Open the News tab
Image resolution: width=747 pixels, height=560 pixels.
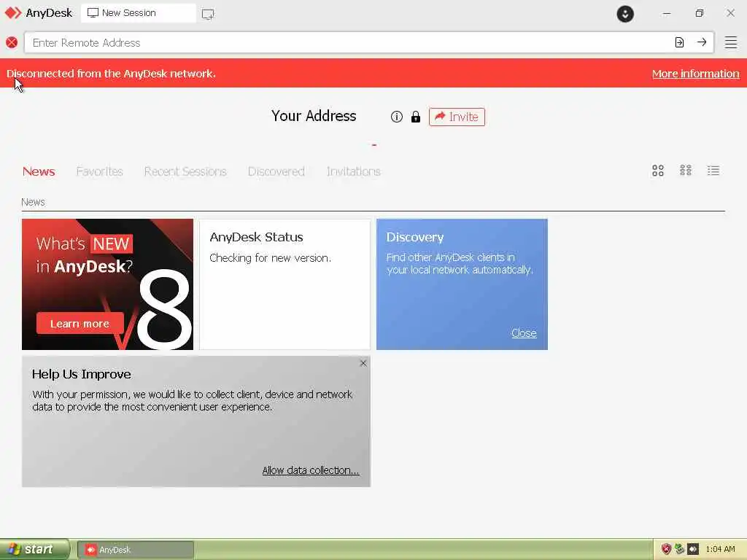tap(39, 171)
